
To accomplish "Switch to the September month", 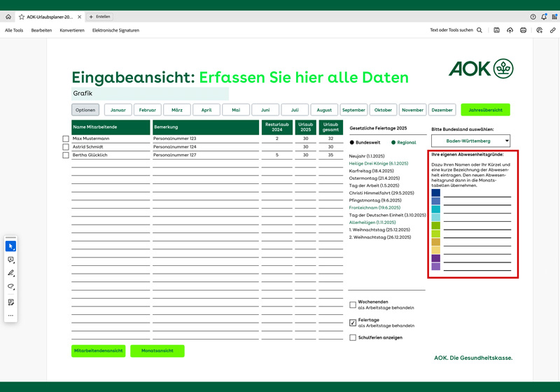I will coord(353,110).
